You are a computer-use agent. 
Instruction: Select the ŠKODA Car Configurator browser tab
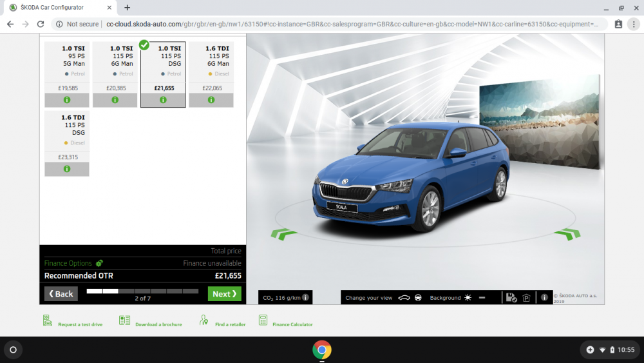[x=61, y=7]
